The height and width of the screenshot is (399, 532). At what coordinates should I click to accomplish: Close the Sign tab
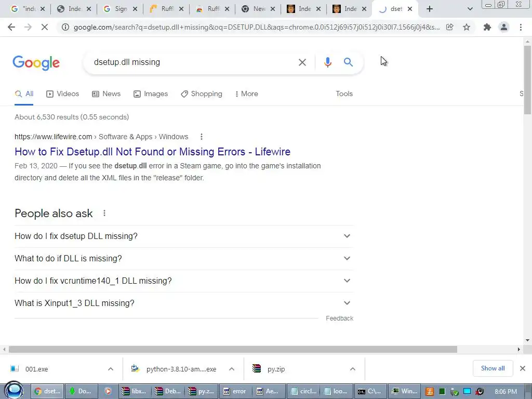click(135, 9)
